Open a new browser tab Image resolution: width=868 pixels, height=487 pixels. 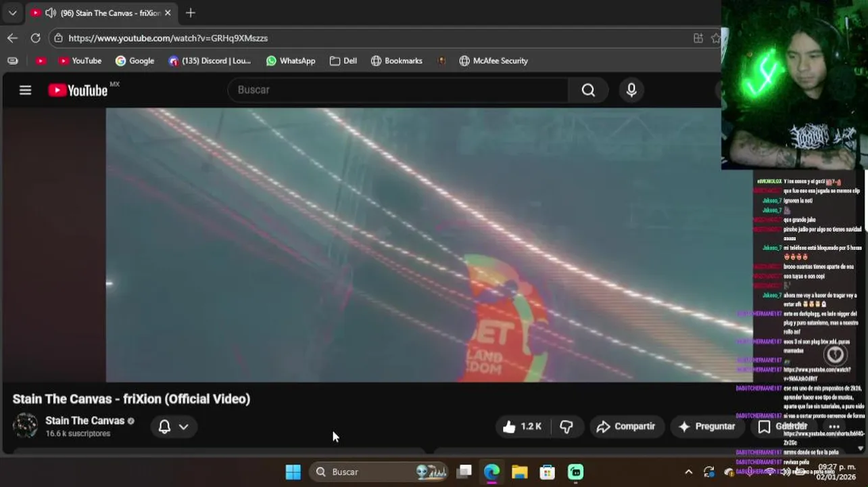(x=190, y=13)
